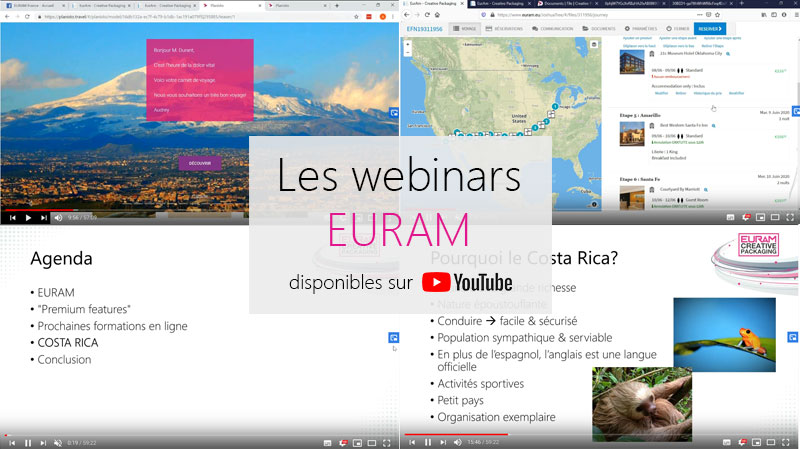The width and height of the screenshot is (800, 449).
Task: Open settings gear in bottom-left Agenda player
Action: coord(342,443)
